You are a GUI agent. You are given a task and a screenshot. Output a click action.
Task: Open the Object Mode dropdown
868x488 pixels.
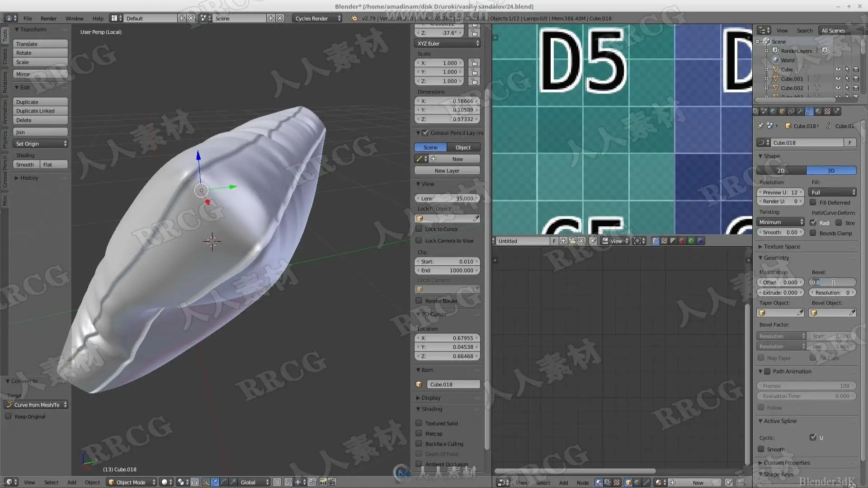point(132,482)
